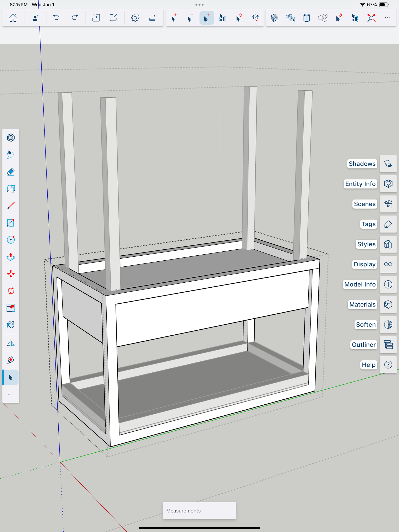Tap the Measurements input box
Image resolution: width=399 pixels, height=532 pixels.
[x=199, y=511]
